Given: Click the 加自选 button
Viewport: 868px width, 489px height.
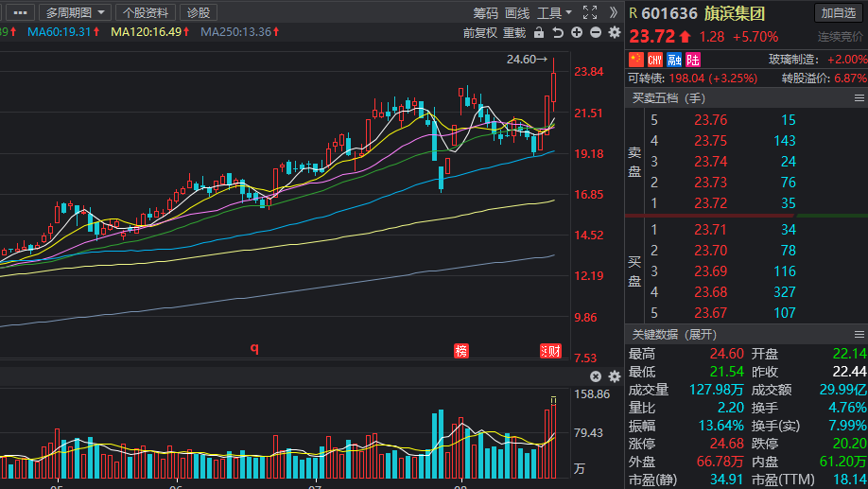Looking at the screenshot, I should (x=838, y=12).
